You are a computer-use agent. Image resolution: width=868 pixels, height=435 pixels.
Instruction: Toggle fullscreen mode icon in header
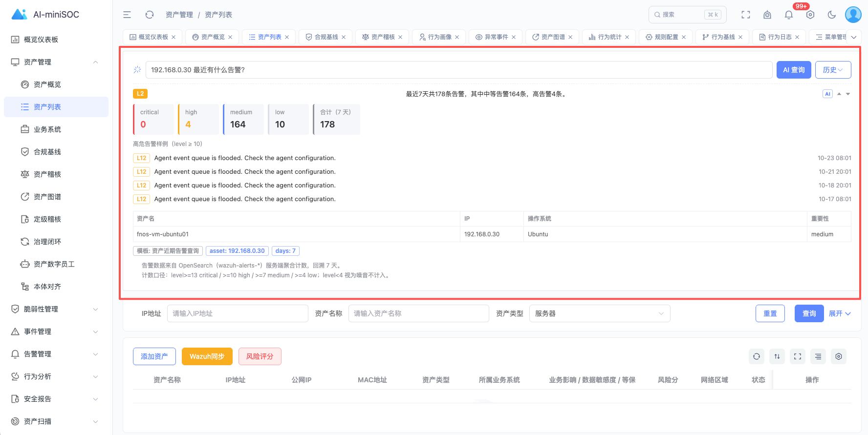(x=746, y=15)
